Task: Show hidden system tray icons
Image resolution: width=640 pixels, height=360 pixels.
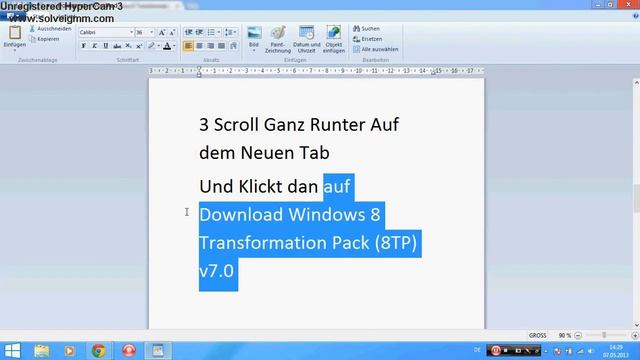Action: (546, 351)
